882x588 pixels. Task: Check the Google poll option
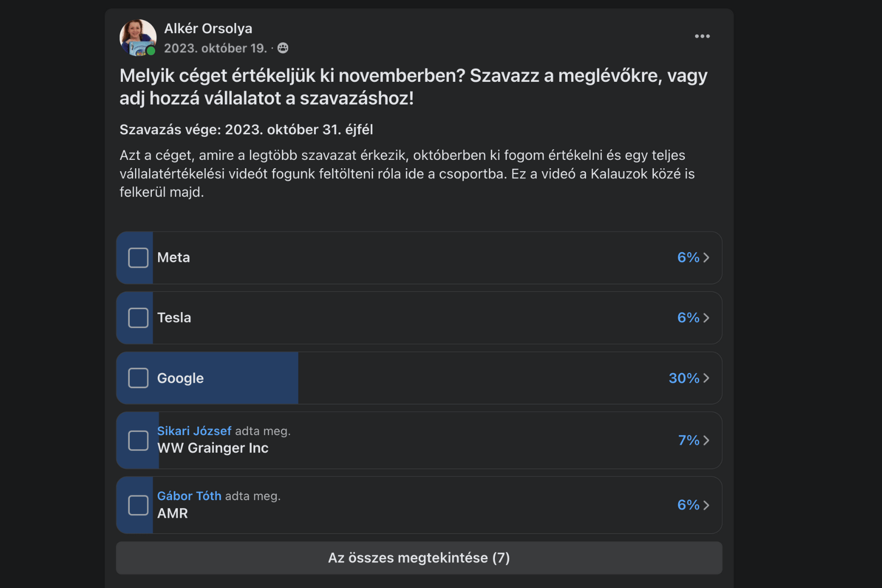click(138, 378)
